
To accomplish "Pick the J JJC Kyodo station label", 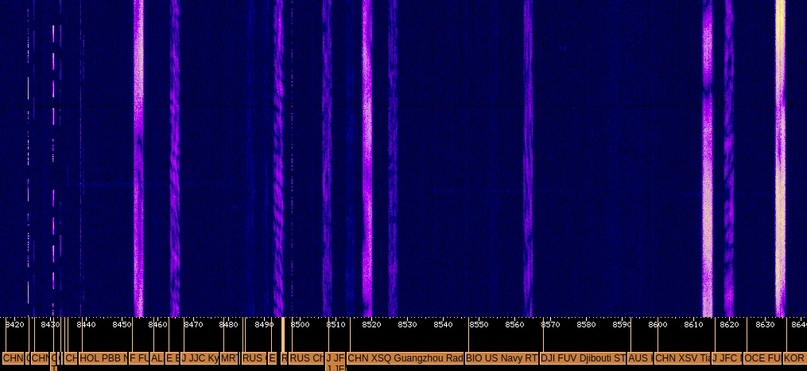I will [x=200, y=358].
